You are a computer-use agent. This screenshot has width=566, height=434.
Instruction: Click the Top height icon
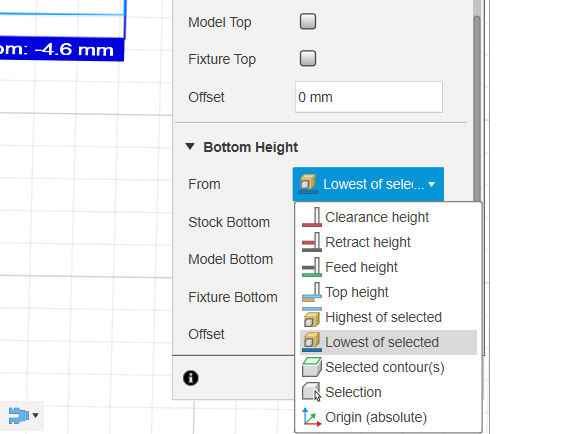click(312, 292)
